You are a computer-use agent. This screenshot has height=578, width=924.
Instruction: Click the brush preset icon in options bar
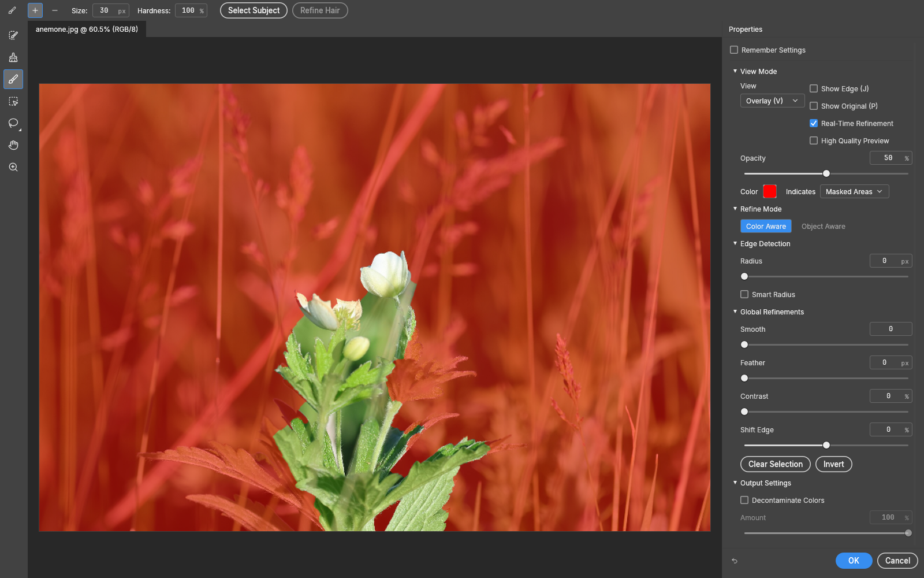pos(12,10)
